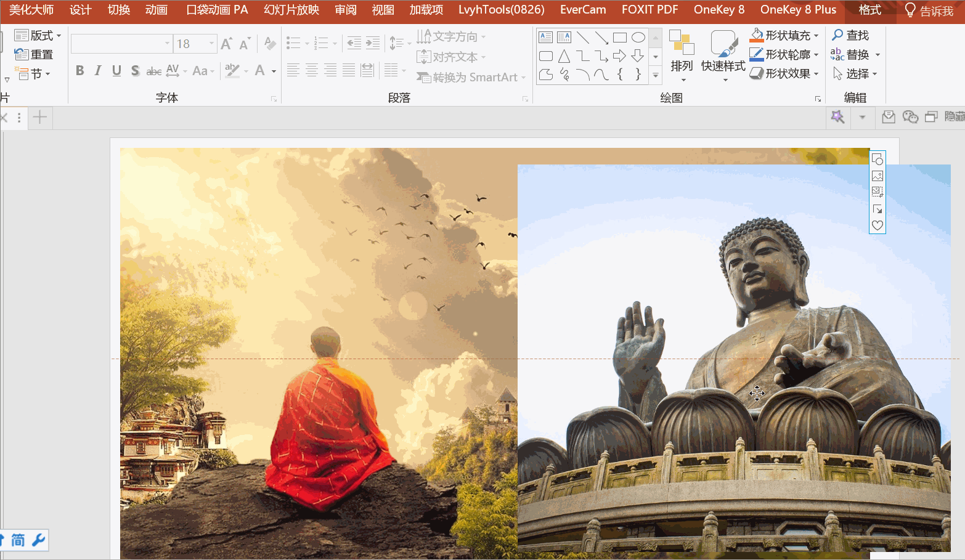Image resolution: width=965 pixels, height=560 pixels.
Task: Select the vertical text box shape
Action: (564, 38)
